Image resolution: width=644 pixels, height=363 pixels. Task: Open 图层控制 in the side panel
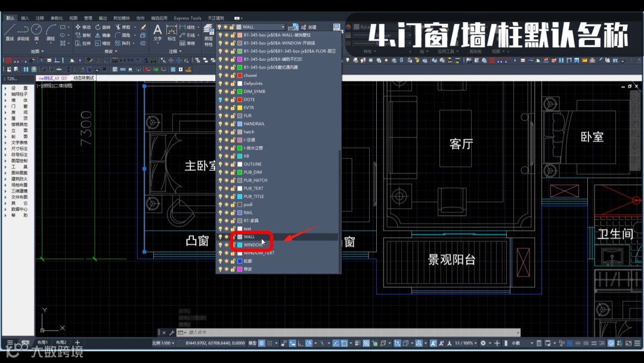[19, 161]
